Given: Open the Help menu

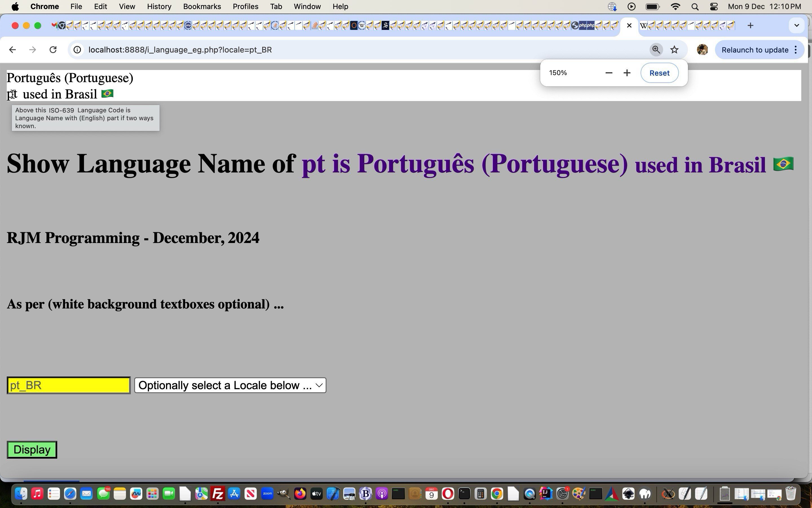Looking at the screenshot, I should (x=340, y=6).
